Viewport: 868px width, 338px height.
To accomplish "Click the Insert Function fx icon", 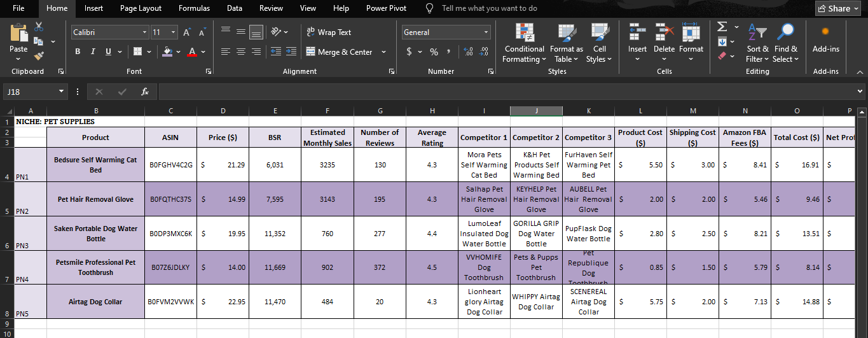I will point(145,92).
